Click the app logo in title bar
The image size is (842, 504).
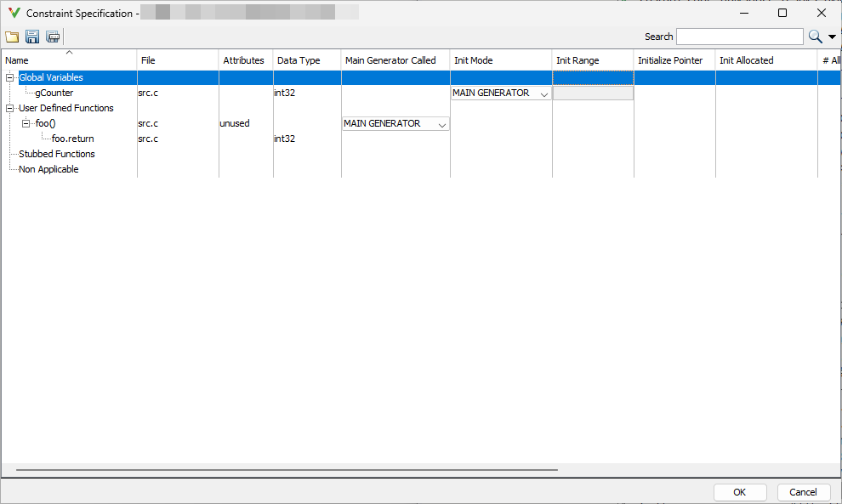click(14, 14)
